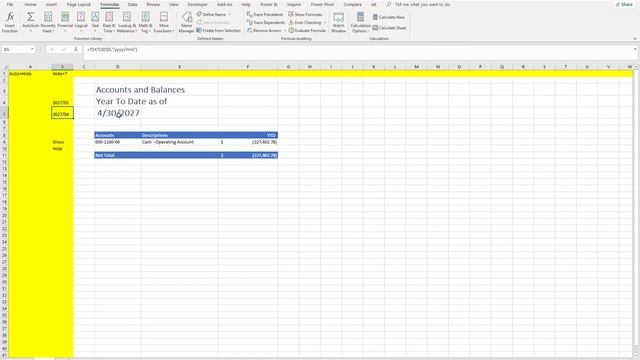Image resolution: width=640 pixels, height=360 pixels.
Task: Switch to the Data tab
Action: point(133,4)
